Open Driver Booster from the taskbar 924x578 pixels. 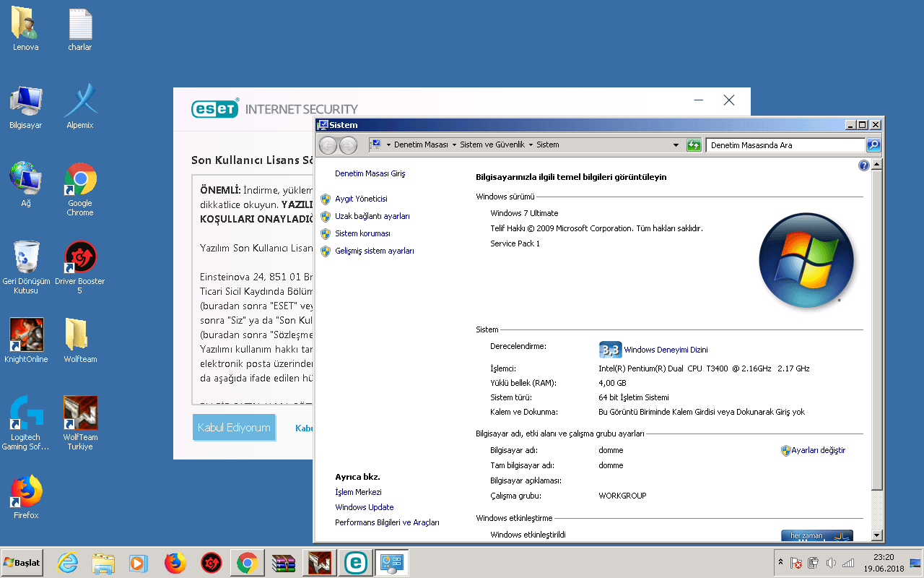click(x=211, y=562)
